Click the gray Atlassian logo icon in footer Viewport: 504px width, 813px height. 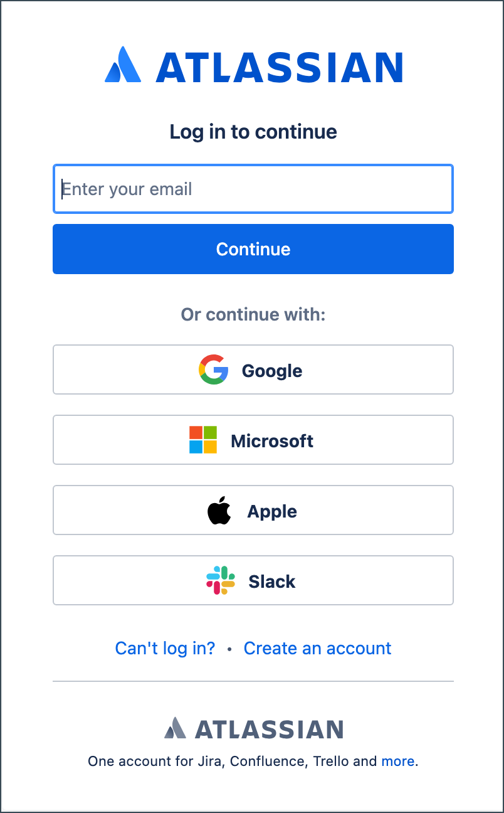point(175,728)
